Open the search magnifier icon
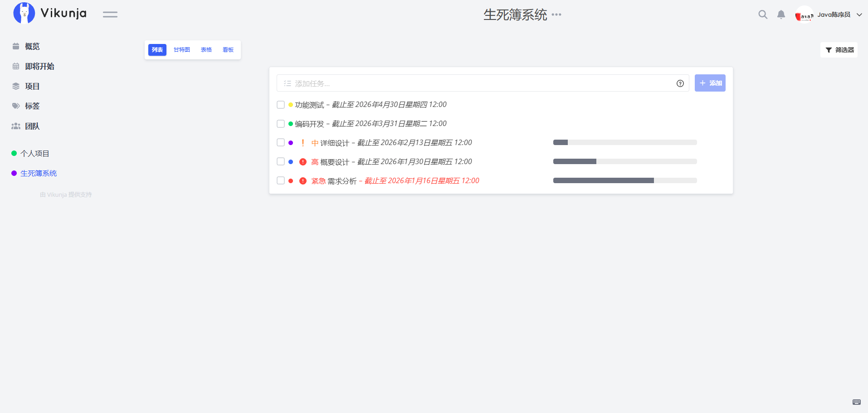Image resolution: width=868 pixels, height=413 pixels. [x=763, y=15]
